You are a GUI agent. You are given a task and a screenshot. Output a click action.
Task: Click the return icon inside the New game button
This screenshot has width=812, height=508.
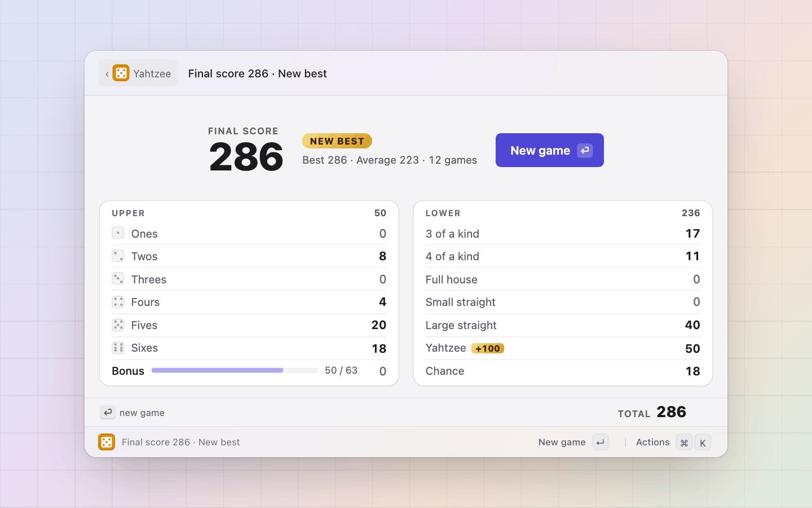(585, 150)
